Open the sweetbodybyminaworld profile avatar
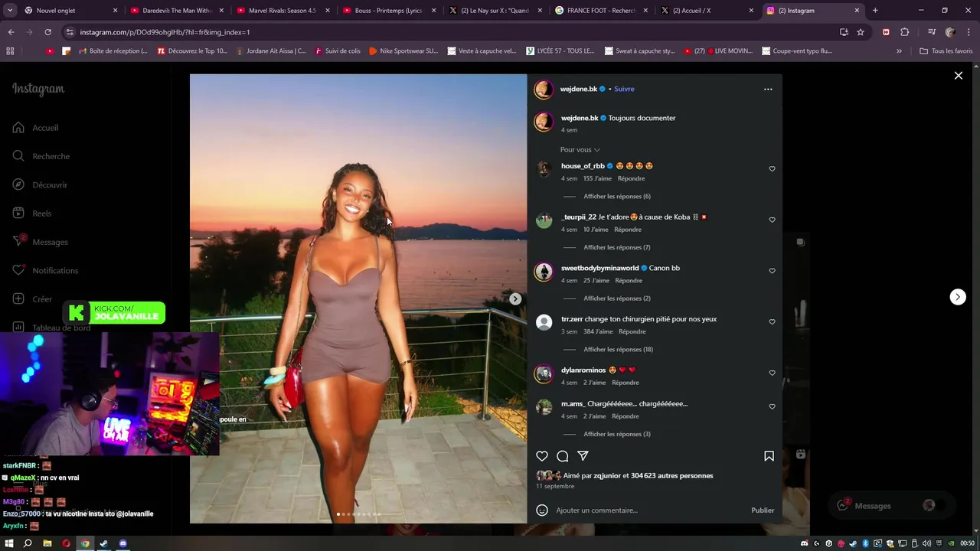Viewport: 980px width, 551px height. click(x=544, y=272)
